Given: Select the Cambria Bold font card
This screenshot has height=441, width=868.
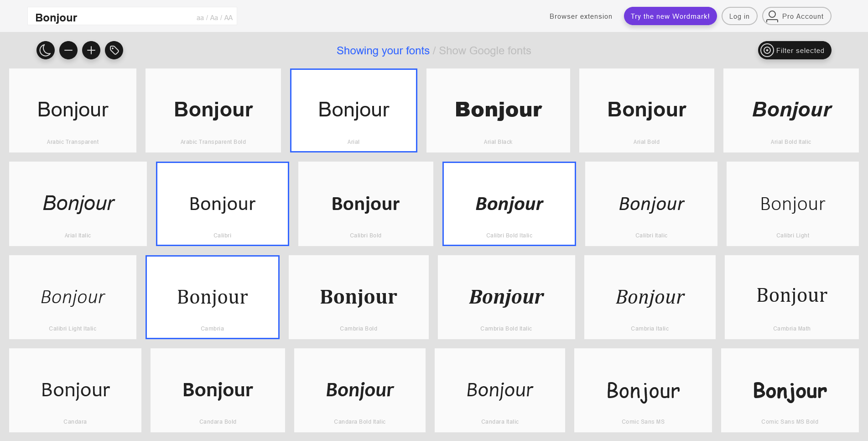Looking at the screenshot, I should click(359, 297).
